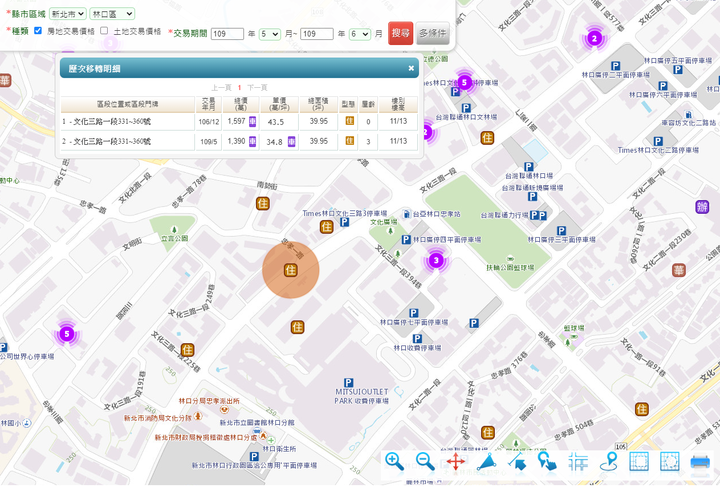Click the location pin route tool
The height and width of the screenshot is (488, 720).
click(608, 462)
